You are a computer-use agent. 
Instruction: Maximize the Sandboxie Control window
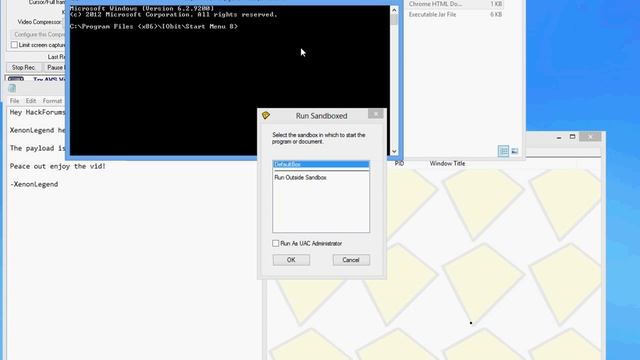click(572, 137)
